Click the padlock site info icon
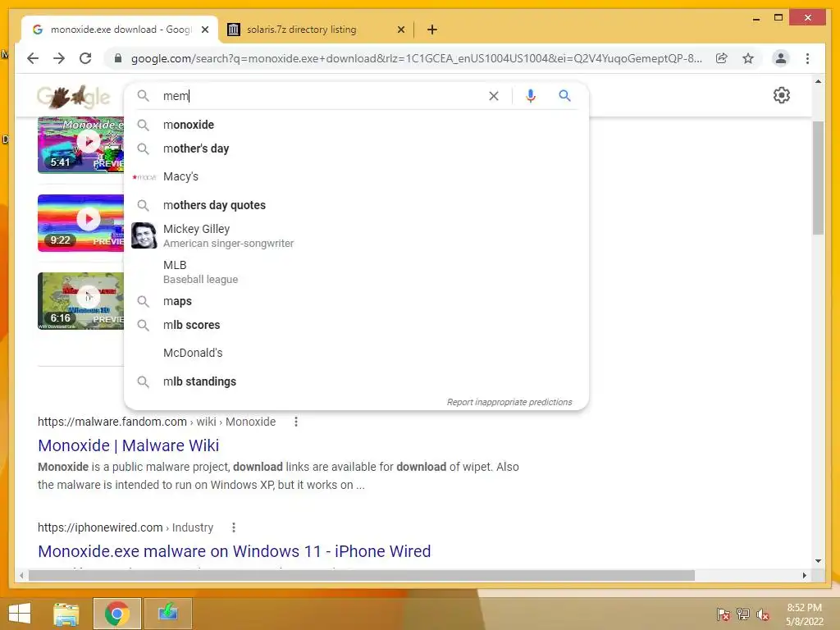The image size is (840, 630). [118, 58]
